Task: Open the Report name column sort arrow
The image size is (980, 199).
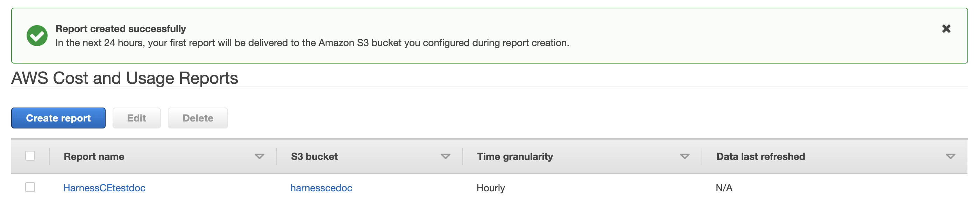Action: [x=260, y=156]
